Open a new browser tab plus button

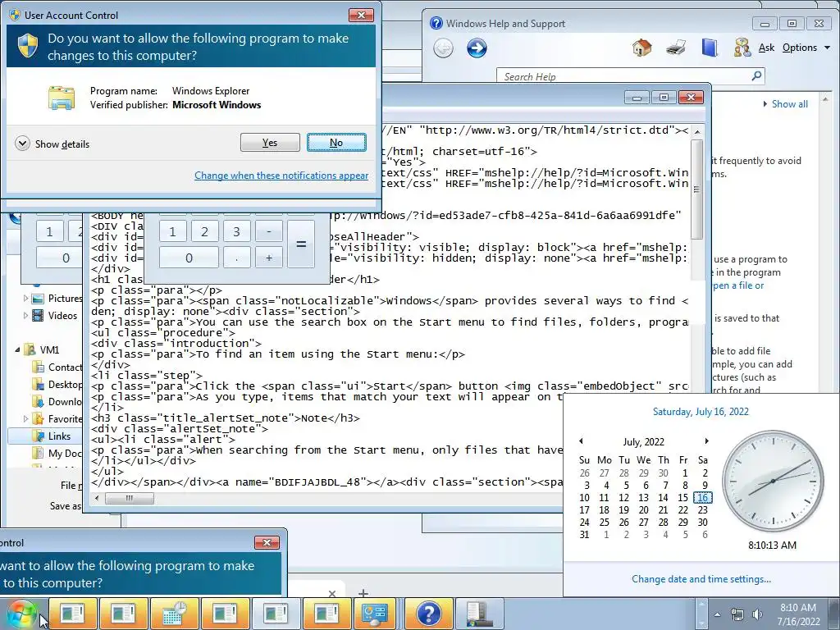pos(363,593)
